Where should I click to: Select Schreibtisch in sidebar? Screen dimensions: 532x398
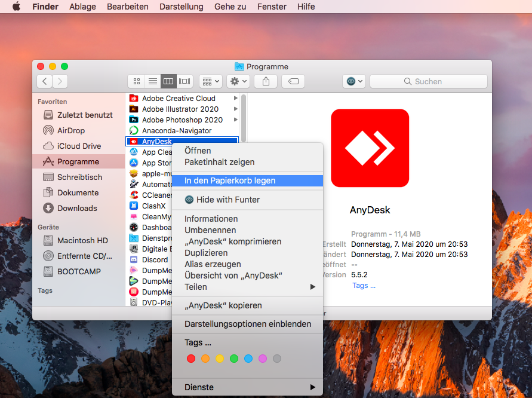point(79,177)
